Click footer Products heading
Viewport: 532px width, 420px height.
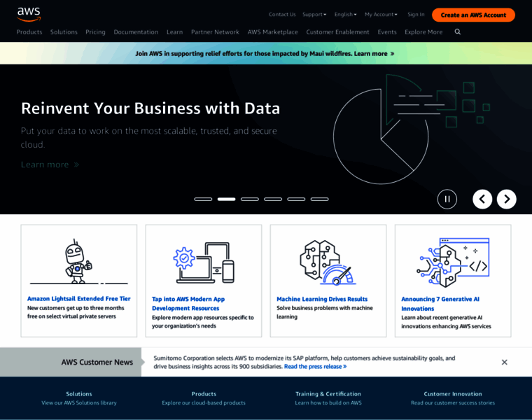(204, 394)
